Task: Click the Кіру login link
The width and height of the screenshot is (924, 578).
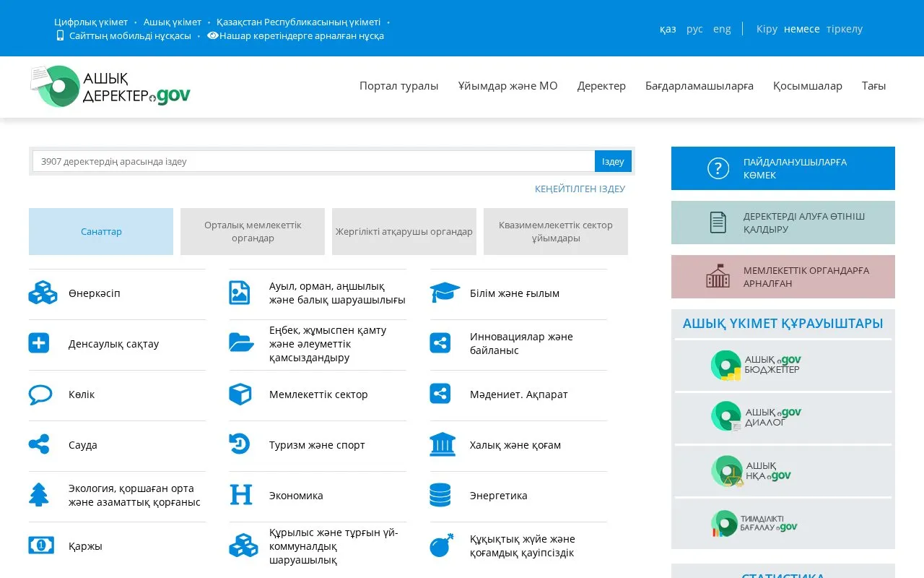Action: pos(767,29)
